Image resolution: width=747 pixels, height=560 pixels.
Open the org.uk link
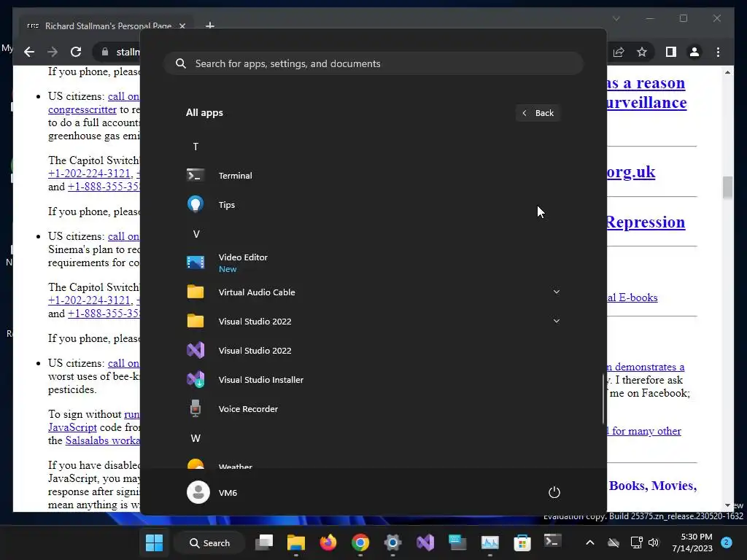[x=631, y=171]
